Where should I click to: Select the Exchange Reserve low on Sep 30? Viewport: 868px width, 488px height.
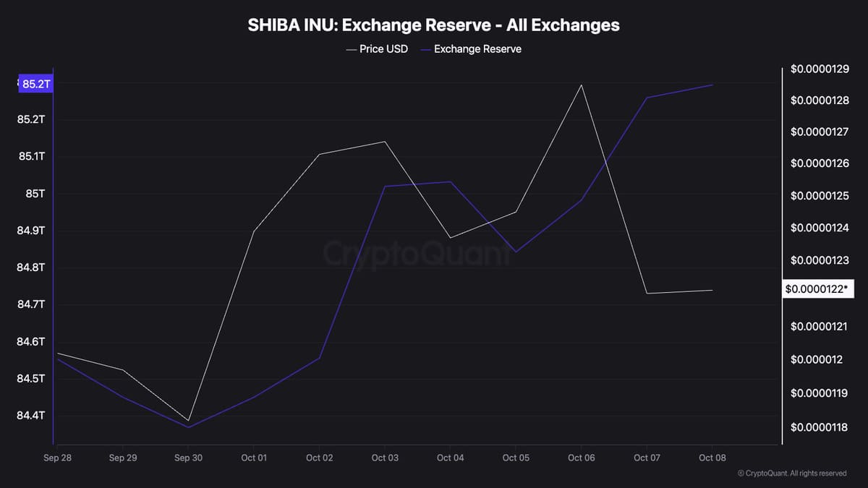click(x=189, y=427)
